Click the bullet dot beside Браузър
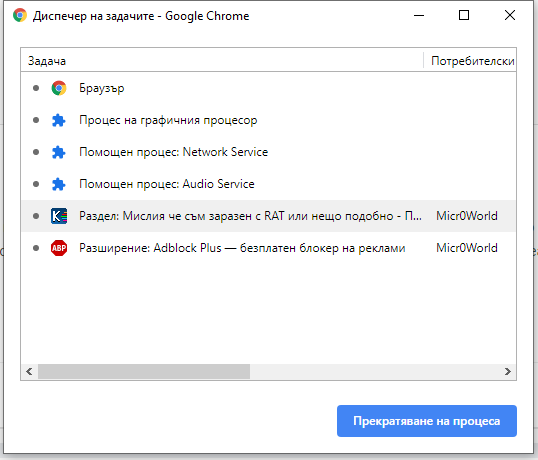This screenshot has width=538, height=460. click(x=36, y=88)
